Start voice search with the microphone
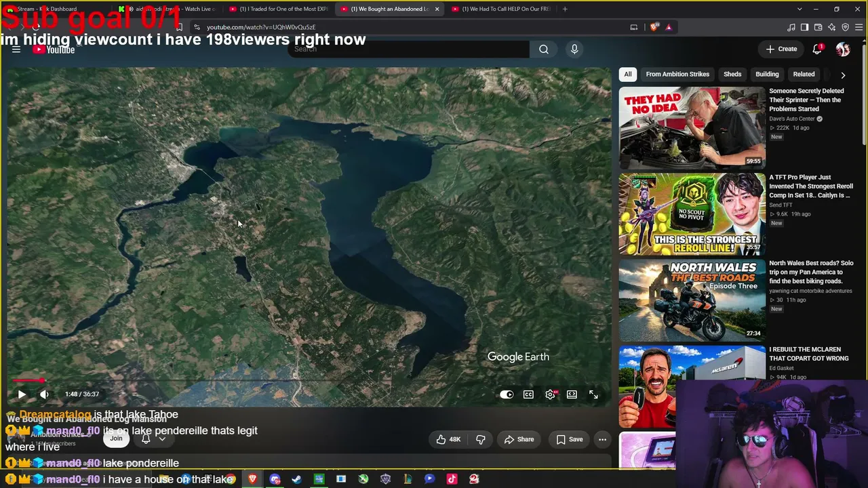Image resolution: width=868 pixels, height=488 pixels. (x=574, y=49)
